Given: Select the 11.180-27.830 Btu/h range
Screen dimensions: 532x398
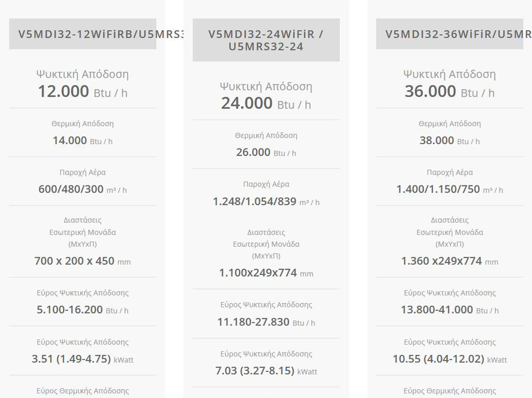Looking at the screenshot, I should tap(266, 322).
